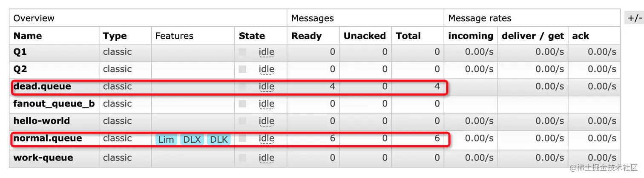The image size is (644, 178).
Task: Open the work-queue details page
Action: (x=43, y=158)
